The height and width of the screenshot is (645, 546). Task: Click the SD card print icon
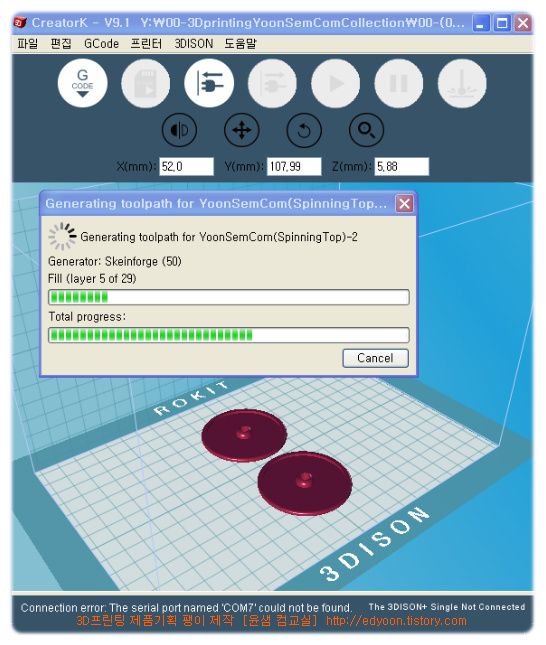[146, 83]
